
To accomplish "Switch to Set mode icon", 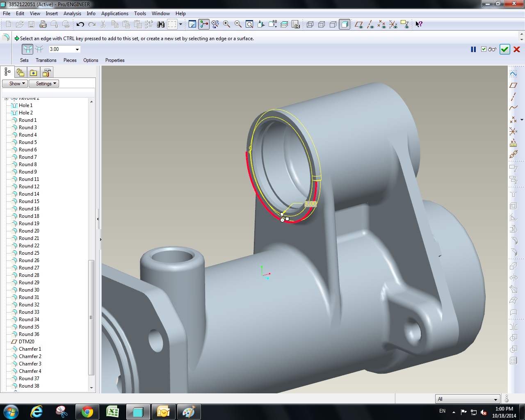I will [27, 49].
